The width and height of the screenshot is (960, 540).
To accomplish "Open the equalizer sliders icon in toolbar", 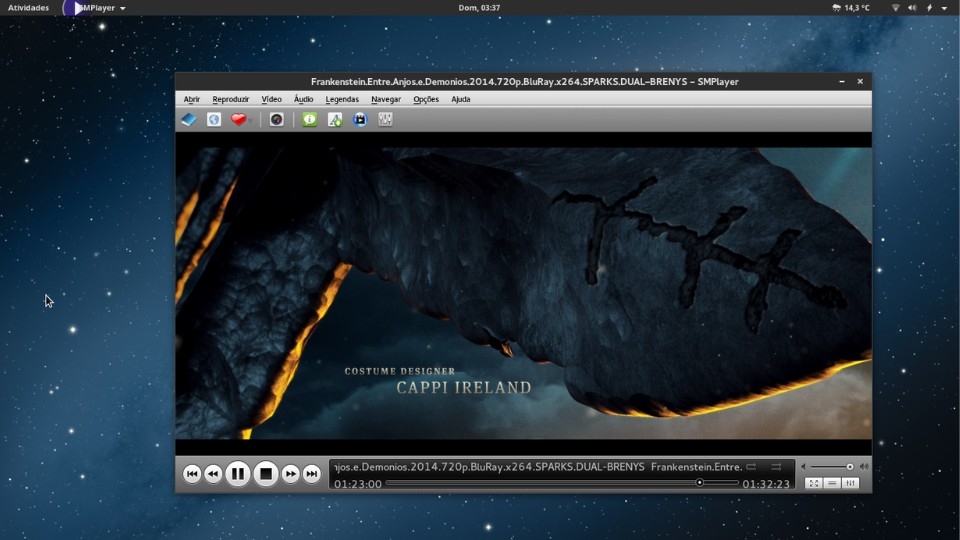I will (x=385, y=119).
